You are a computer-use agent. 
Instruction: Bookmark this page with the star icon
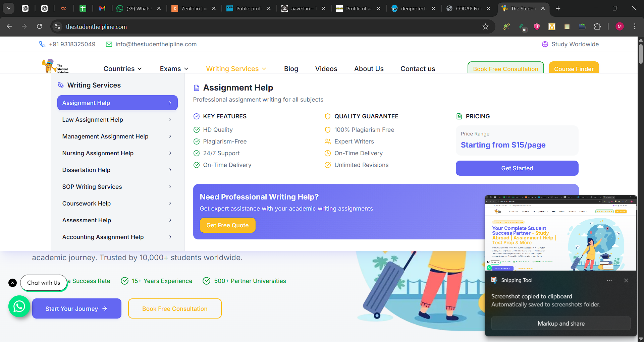[x=485, y=27]
